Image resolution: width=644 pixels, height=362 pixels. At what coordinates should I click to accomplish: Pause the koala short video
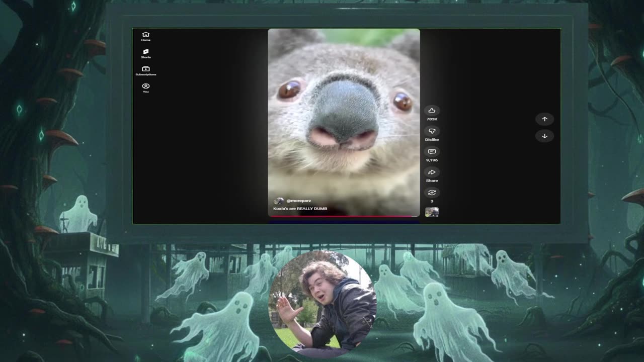click(x=344, y=122)
